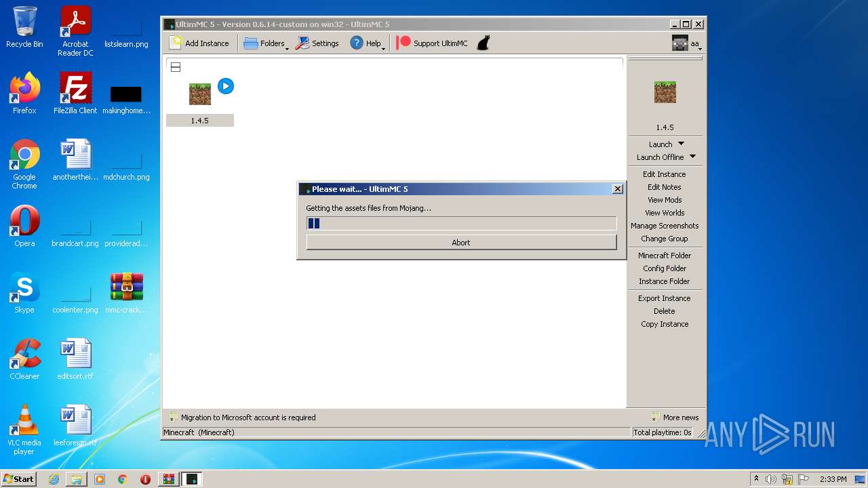Click Delete in the instance panel
The image size is (868, 488).
click(665, 311)
